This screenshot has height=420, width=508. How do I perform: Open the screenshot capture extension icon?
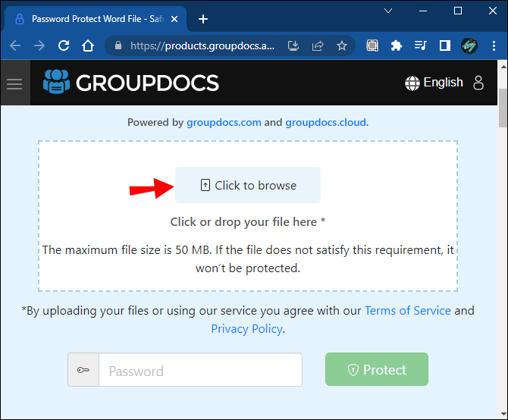pyautogui.click(x=372, y=45)
